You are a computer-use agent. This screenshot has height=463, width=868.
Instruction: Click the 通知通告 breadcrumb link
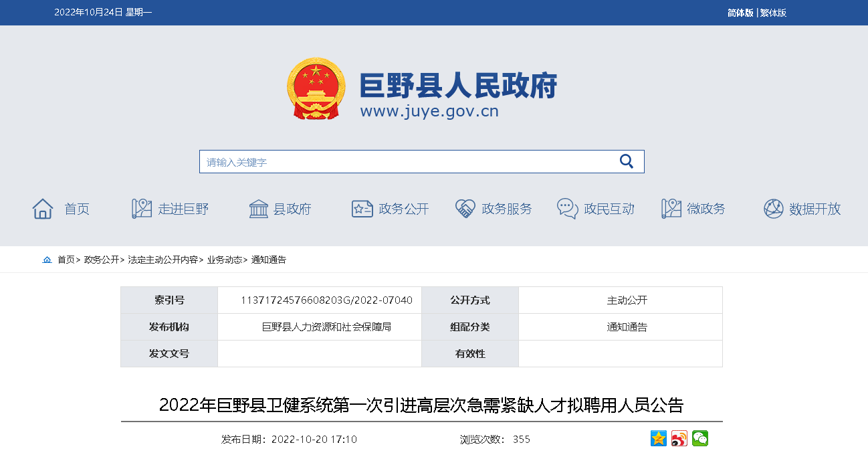pos(269,260)
